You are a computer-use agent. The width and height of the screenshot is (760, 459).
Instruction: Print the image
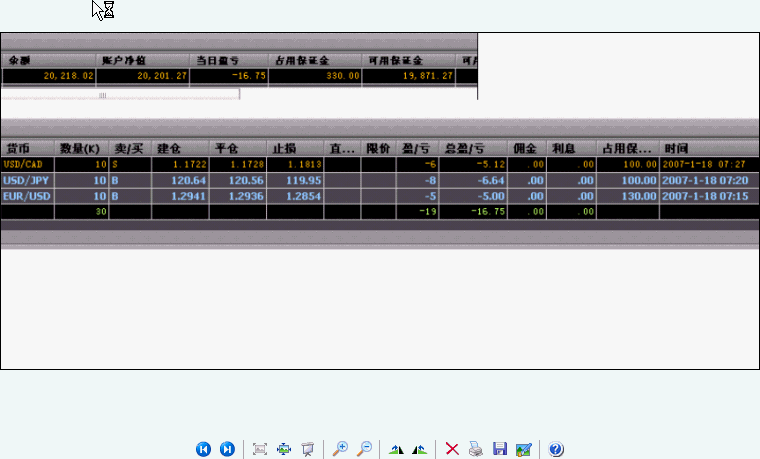tap(476, 449)
